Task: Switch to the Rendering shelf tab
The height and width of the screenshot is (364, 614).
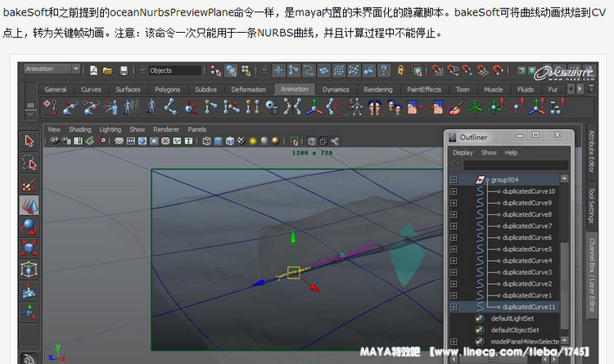Action: pyautogui.click(x=378, y=90)
